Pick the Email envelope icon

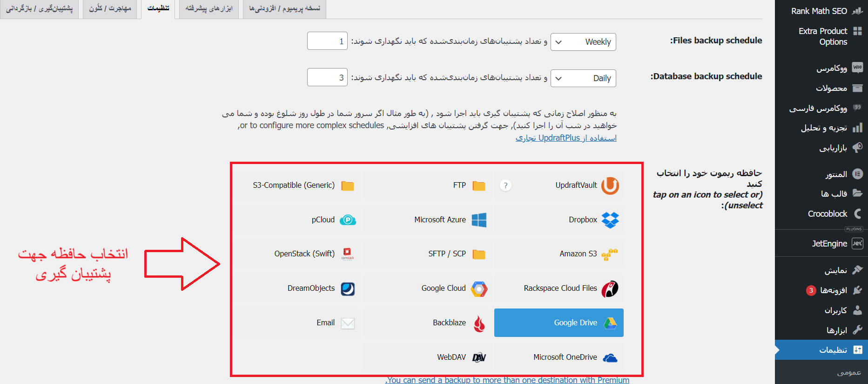[x=348, y=323]
